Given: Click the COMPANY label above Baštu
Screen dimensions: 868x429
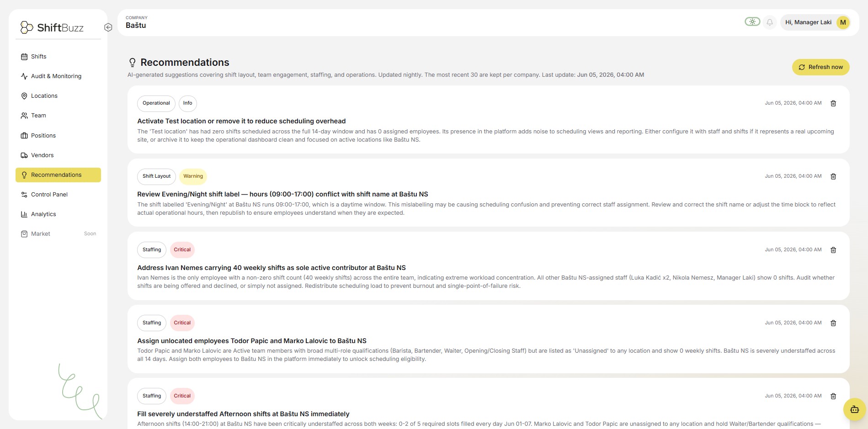Looking at the screenshot, I should (x=137, y=18).
